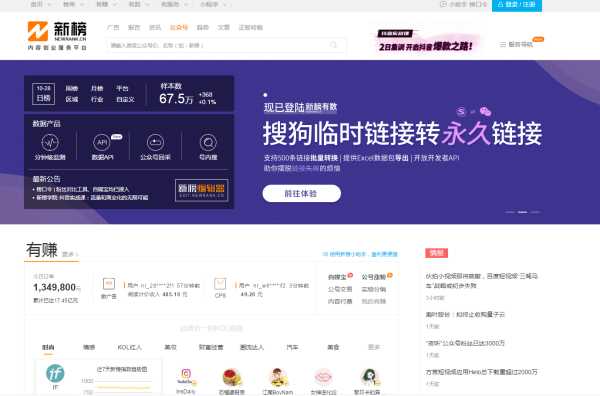Open the 新榜编辑器 banner thumbnail
The width and height of the screenshot is (600, 396).
point(202,190)
